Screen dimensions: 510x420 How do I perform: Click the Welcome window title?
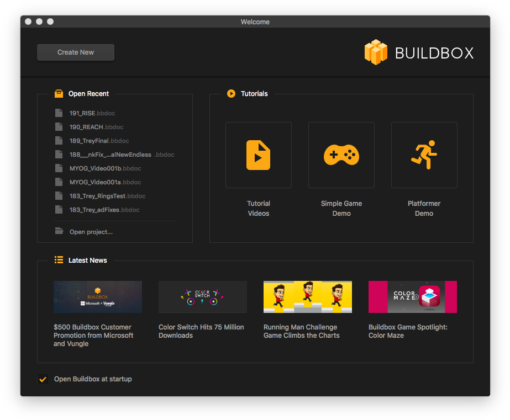255,22
